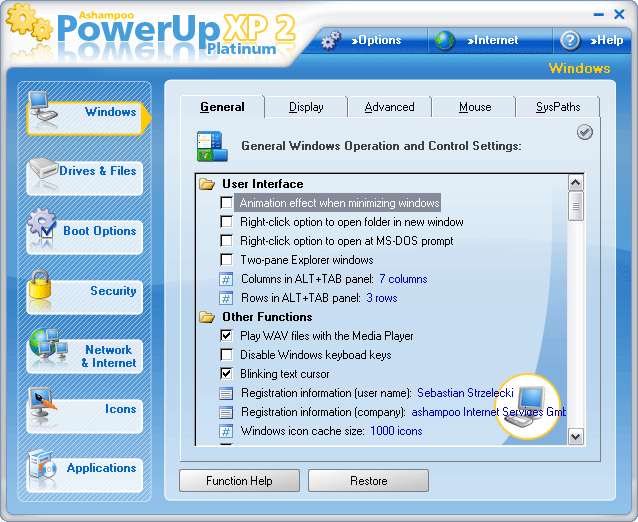Toggle Blinking text cursor checkbox

tap(227, 374)
